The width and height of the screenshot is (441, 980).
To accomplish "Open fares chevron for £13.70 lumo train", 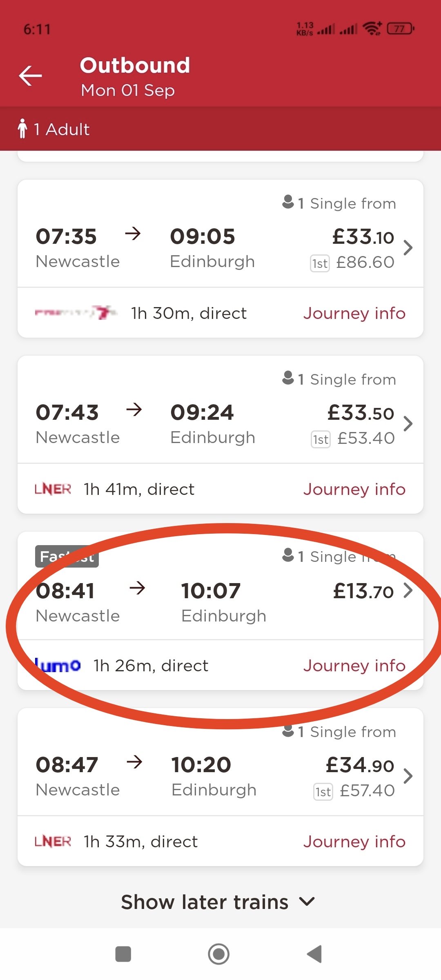I will pyautogui.click(x=408, y=590).
